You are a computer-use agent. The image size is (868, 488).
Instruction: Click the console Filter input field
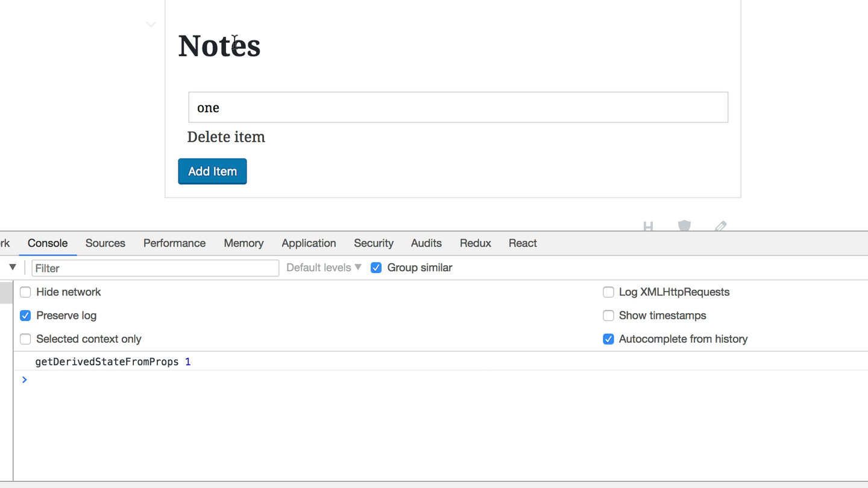(156, 268)
